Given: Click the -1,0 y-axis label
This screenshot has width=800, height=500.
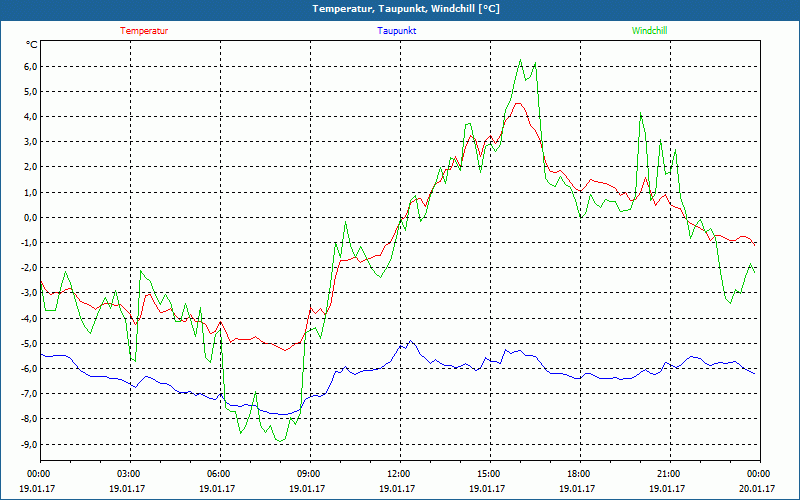Looking at the screenshot, I should pos(29,243).
